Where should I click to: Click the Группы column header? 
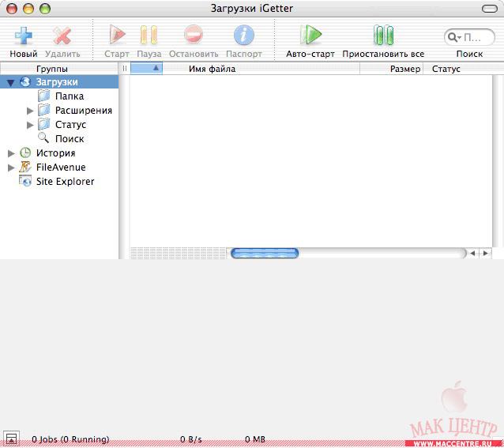point(59,69)
